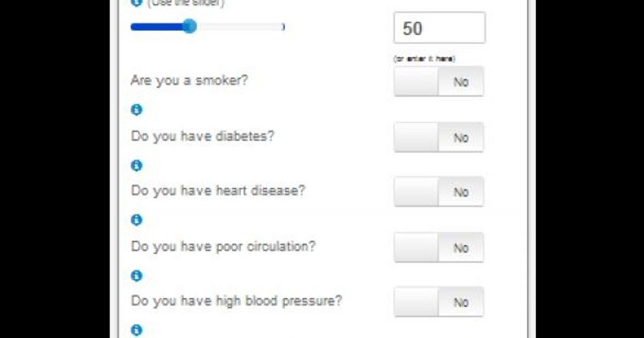This screenshot has width=644, height=338.
Task: Click the 'Do you have heart disease?' label
Action: 218,191
